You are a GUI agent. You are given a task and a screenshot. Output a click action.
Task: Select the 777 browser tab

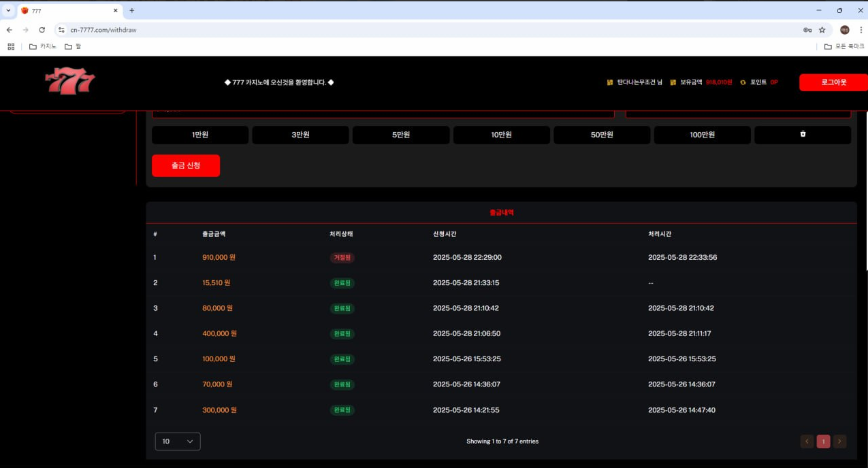[68, 11]
